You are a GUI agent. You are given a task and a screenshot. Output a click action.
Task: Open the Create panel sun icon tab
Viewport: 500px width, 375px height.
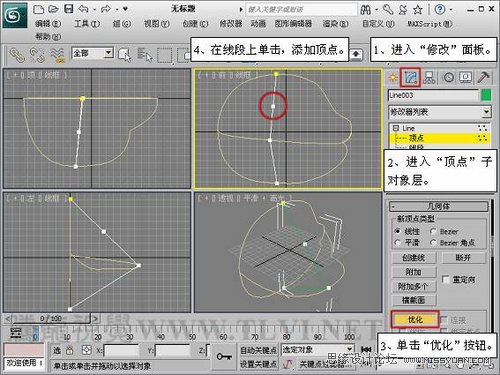click(393, 78)
